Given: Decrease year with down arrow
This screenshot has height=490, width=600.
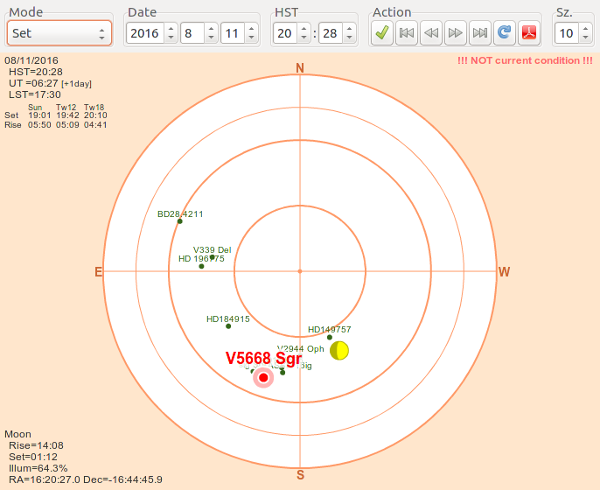Looking at the screenshot, I should (x=171, y=38).
